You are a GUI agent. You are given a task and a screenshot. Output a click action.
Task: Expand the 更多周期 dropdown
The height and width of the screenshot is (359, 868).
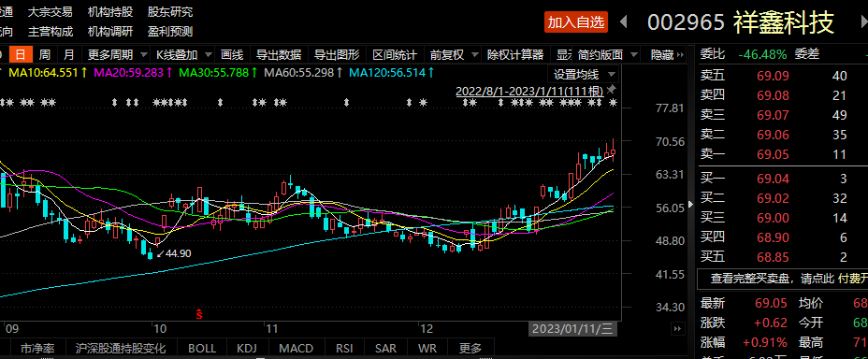coord(116,55)
